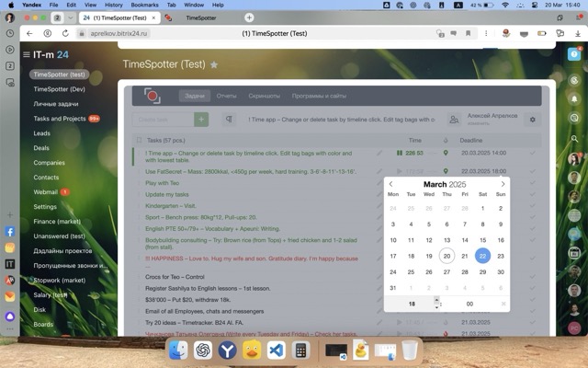Click the TimeSpotter record logo icon
This screenshot has width=588, height=368.
click(x=152, y=96)
